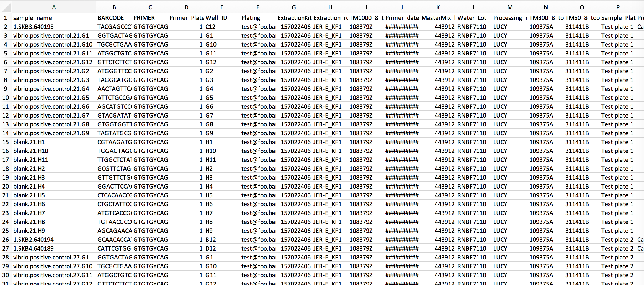The height and width of the screenshot is (285, 644).
Task: Select barcode cell GCAACACCA in row 26
Action: click(x=114, y=240)
